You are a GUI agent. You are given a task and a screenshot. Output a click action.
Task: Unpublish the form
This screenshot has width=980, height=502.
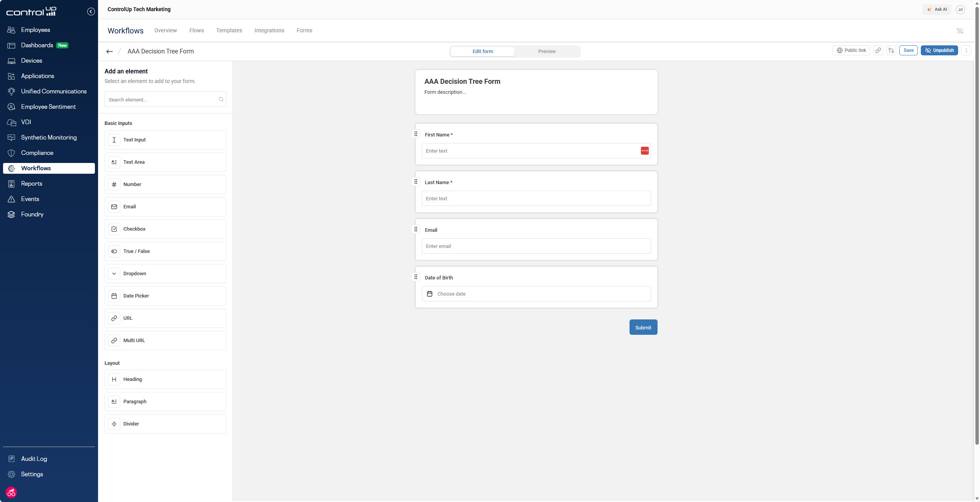pyautogui.click(x=939, y=50)
